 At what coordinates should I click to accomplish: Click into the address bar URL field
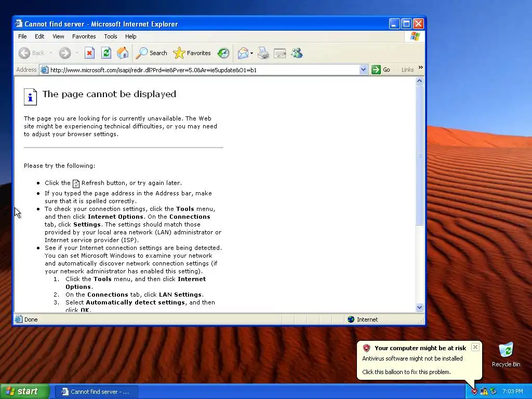click(x=204, y=70)
